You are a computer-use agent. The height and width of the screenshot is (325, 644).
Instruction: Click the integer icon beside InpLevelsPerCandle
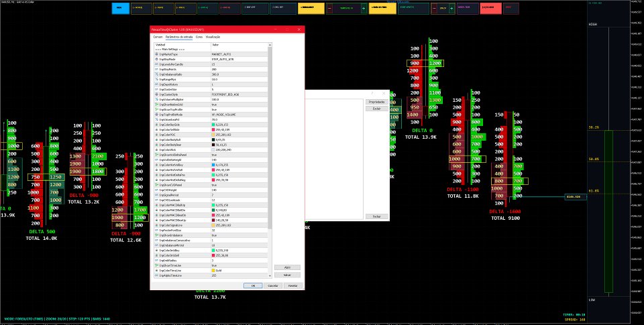(x=157, y=64)
